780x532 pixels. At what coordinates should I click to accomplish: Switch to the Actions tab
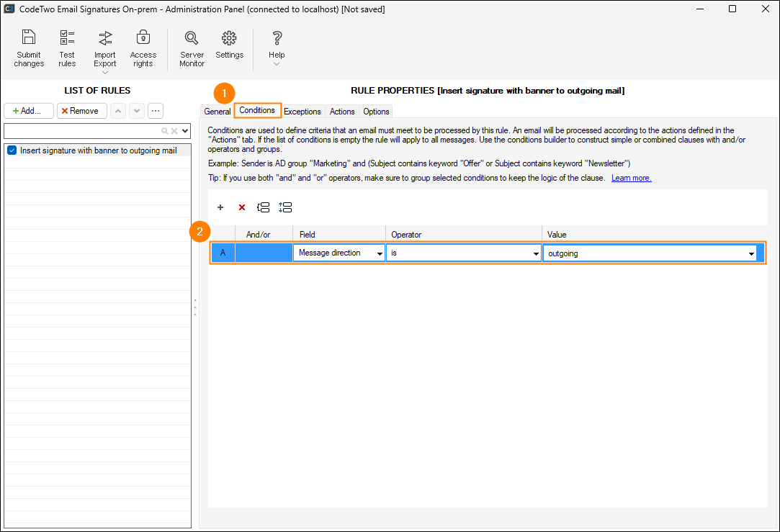[x=342, y=112]
